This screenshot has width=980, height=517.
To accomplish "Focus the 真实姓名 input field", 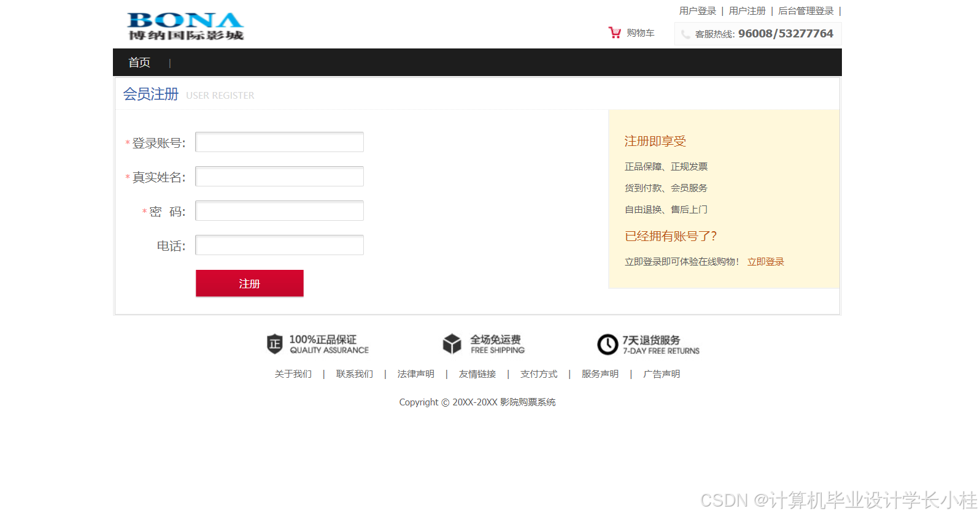I will click(279, 177).
